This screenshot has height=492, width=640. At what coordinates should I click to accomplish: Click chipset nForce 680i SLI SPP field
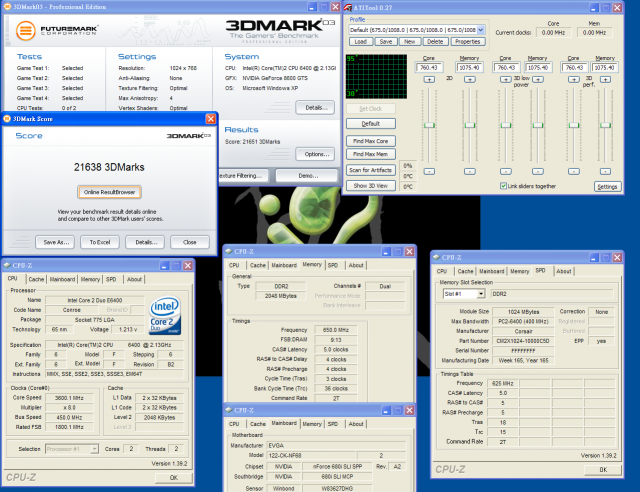337,467
